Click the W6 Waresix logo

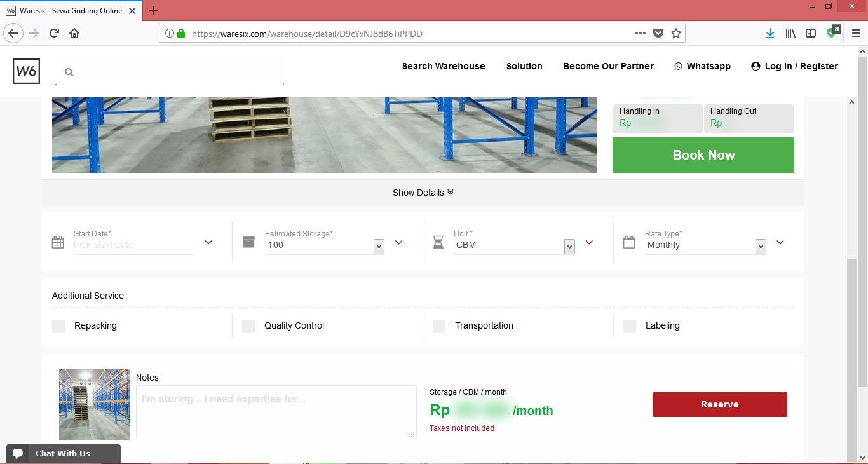tap(26, 71)
